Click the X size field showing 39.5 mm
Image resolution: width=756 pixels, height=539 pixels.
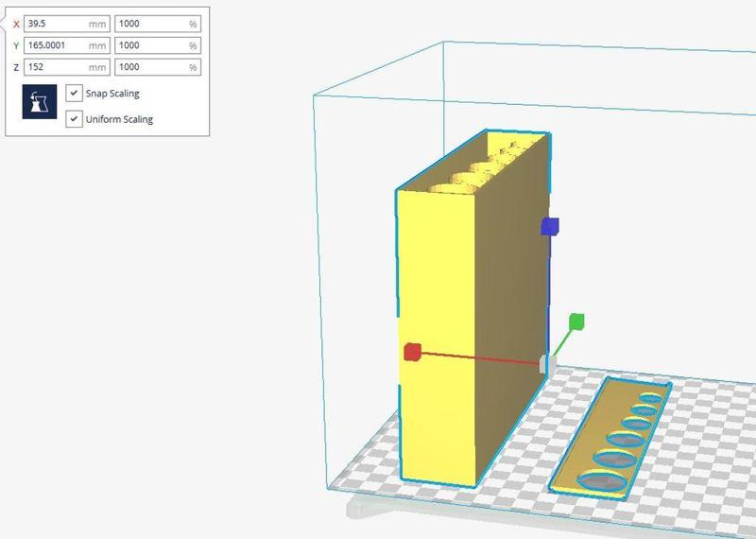[67, 24]
